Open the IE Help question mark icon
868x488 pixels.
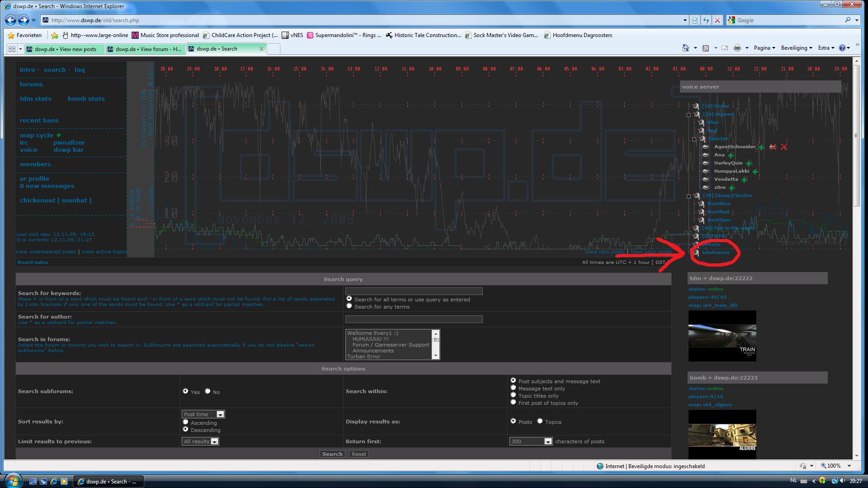click(x=842, y=48)
